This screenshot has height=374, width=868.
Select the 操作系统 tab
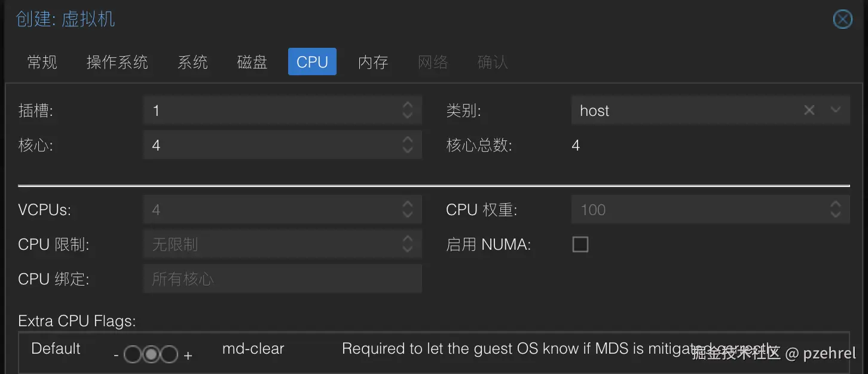pos(117,62)
